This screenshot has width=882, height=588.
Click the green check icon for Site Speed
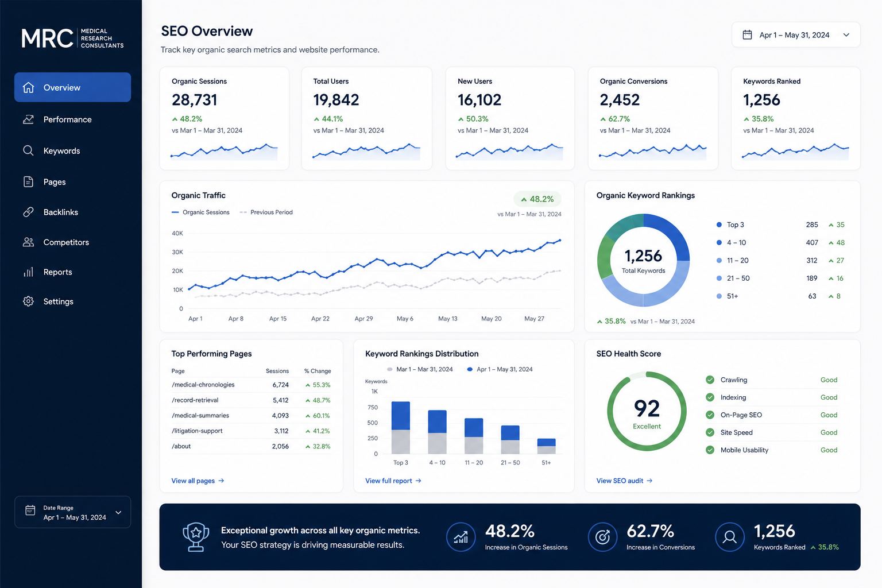point(710,432)
